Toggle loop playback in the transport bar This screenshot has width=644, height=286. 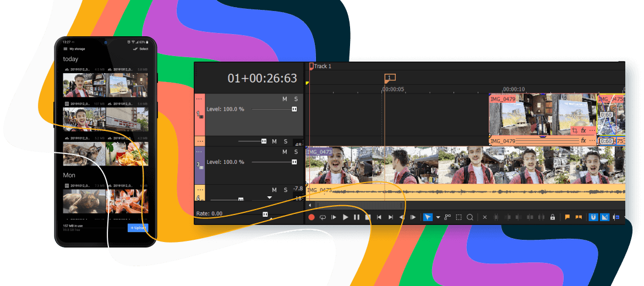(323, 217)
